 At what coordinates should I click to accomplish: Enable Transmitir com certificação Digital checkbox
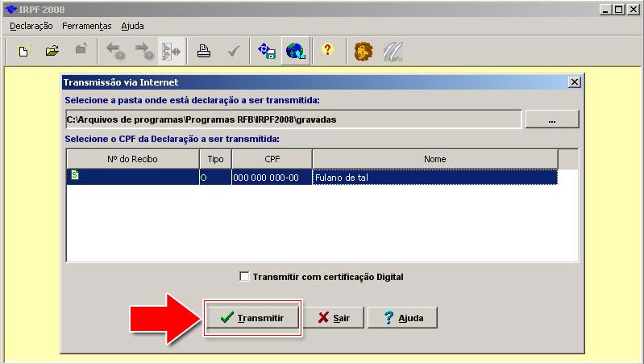click(245, 277)
